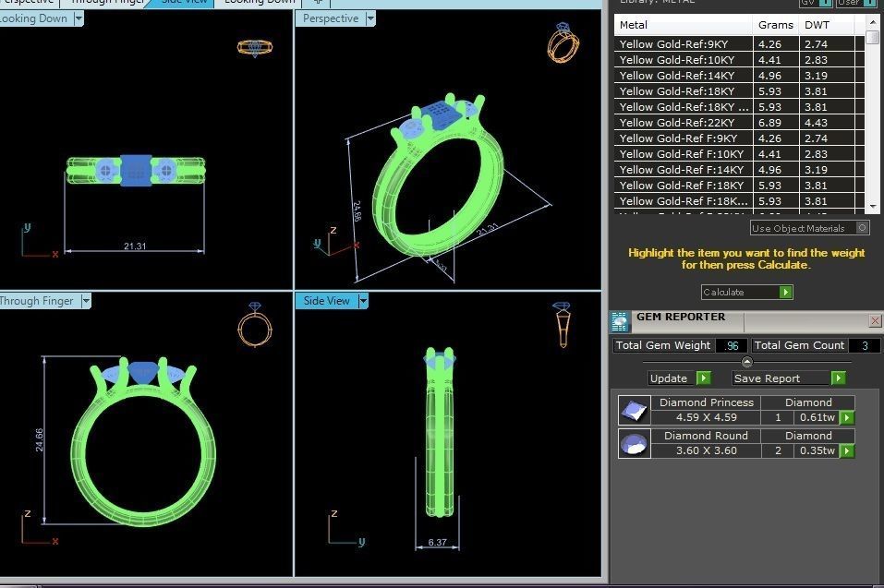Open the Side View viewport dropdown arrow
Screen dimensions: 884x588
coord(363,301)
